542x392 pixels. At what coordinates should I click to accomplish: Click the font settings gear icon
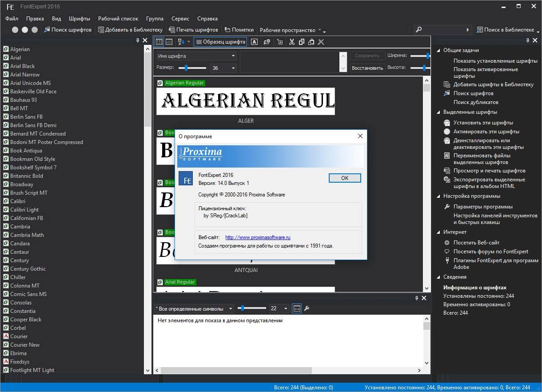tap(267, 42)
